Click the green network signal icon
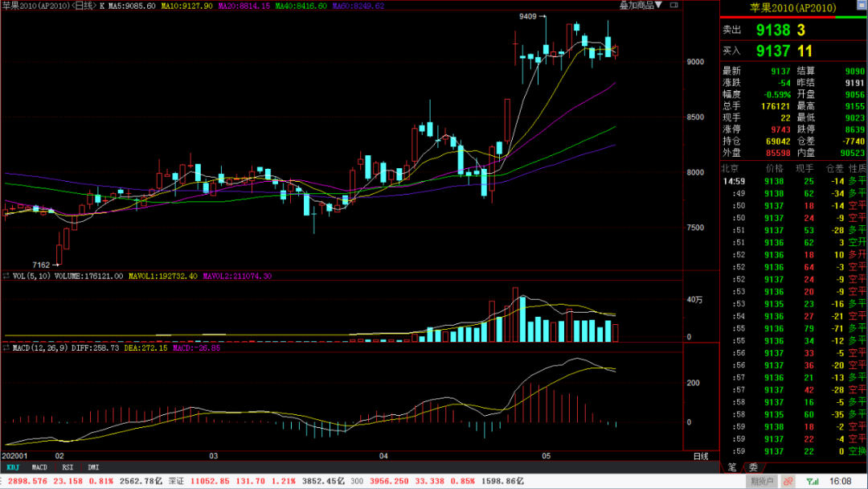 point(812,482)
